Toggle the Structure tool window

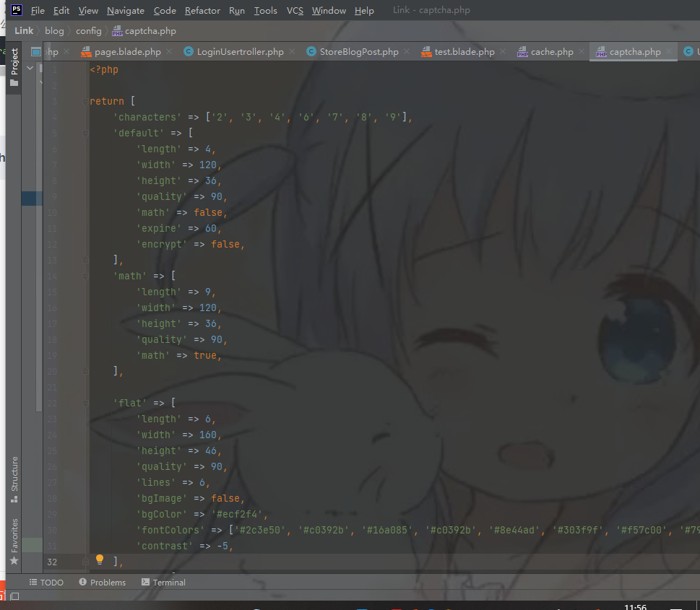click(14, 479)
